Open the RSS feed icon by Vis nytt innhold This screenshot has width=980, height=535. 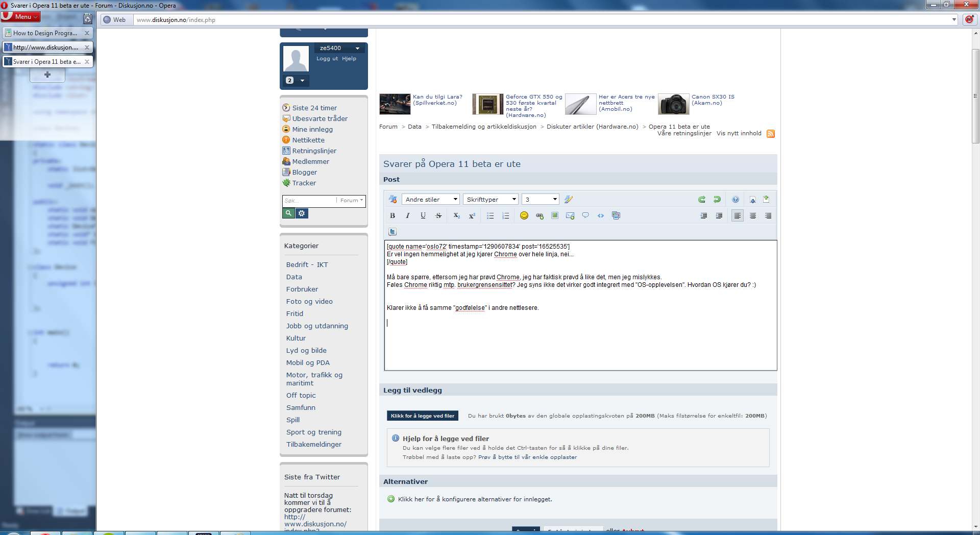point(771,134)
